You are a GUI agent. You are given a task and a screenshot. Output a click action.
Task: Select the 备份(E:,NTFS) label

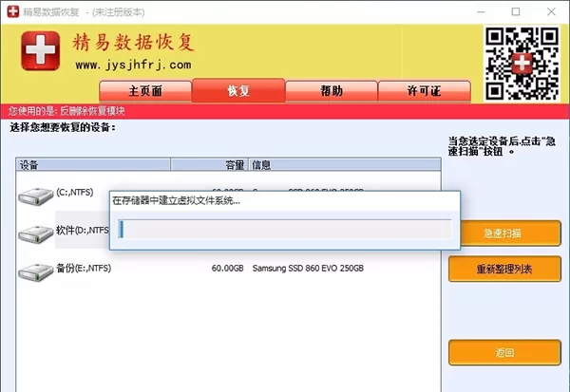[x=84, y=268]
